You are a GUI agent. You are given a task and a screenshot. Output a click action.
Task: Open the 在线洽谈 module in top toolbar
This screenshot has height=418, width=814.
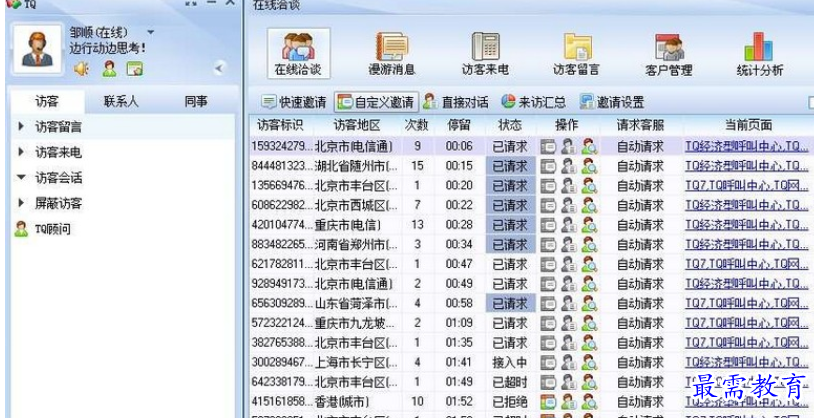pyautogui.click(x=299, y=53)
